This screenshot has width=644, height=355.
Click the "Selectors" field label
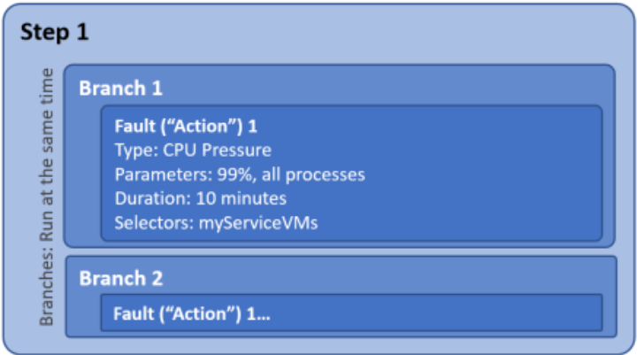click(x=150, y=222)
